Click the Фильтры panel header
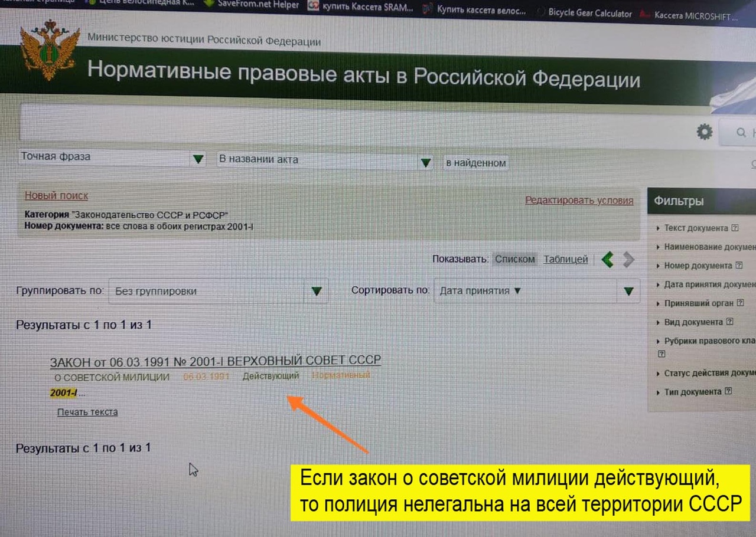The height and width of the screenshot is (537, 756). [x=702, y=201]
